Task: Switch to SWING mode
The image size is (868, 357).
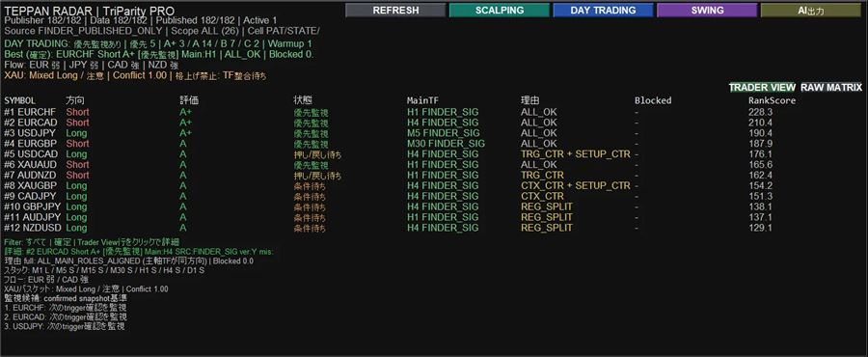Action: [707, 10]
